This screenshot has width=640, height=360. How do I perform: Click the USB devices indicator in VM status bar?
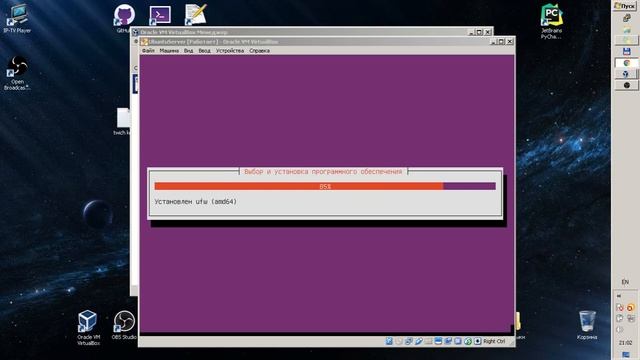[x=418, y=341]
